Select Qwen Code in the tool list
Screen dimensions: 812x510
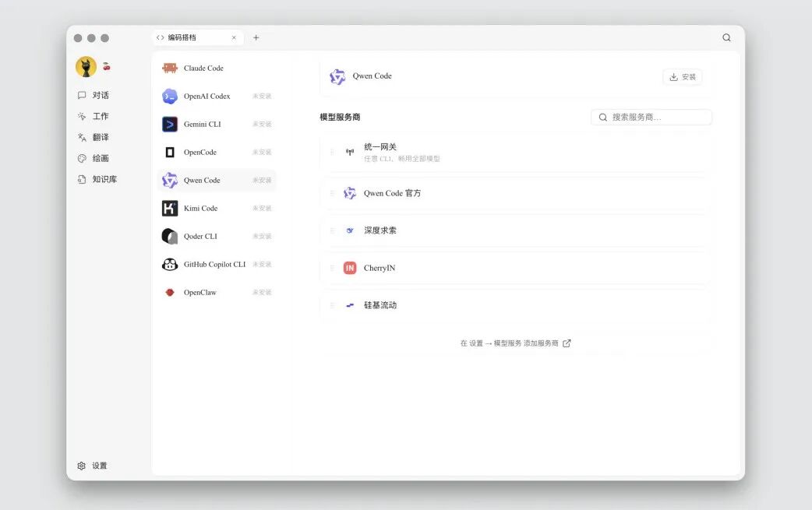[217, 180]
